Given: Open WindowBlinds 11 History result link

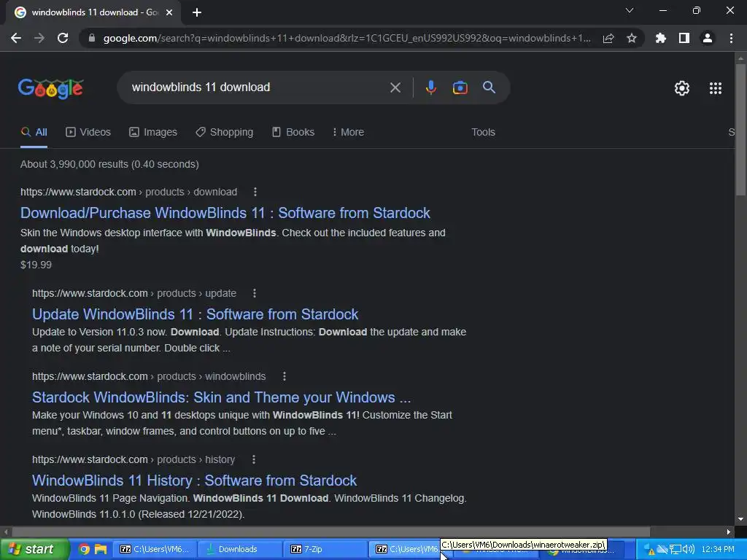Looking at the screenshot, I should pyautogui.click(x=194, y=481).
